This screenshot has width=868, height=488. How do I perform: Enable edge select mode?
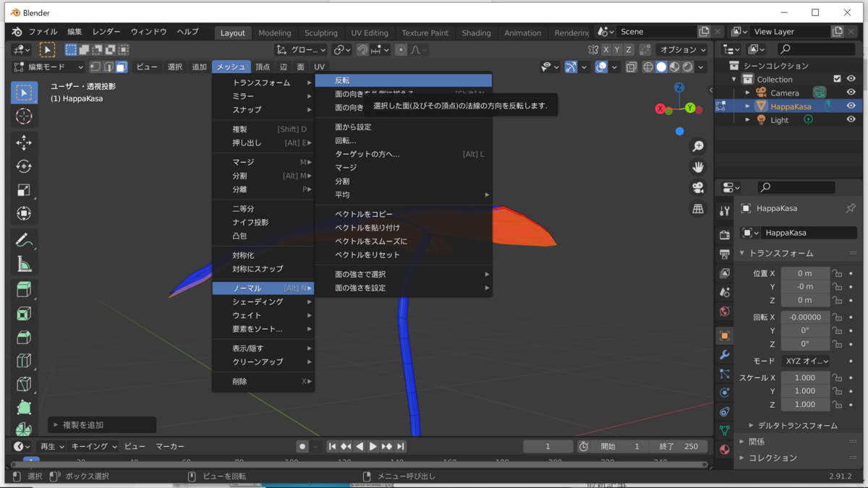109,67
